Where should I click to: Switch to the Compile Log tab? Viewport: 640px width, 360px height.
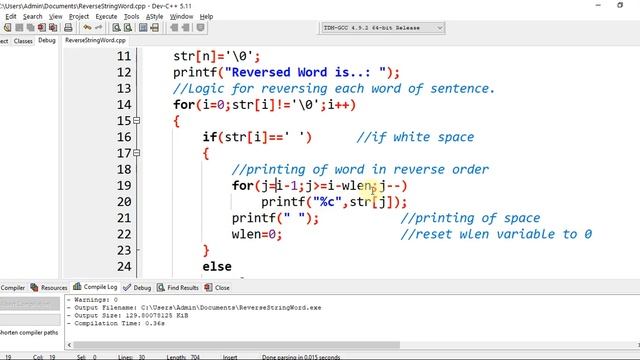click(x=95, y=287)
